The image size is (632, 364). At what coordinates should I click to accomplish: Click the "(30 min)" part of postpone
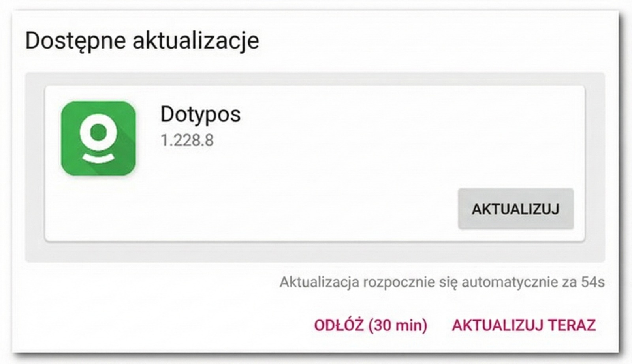[398, 325]
